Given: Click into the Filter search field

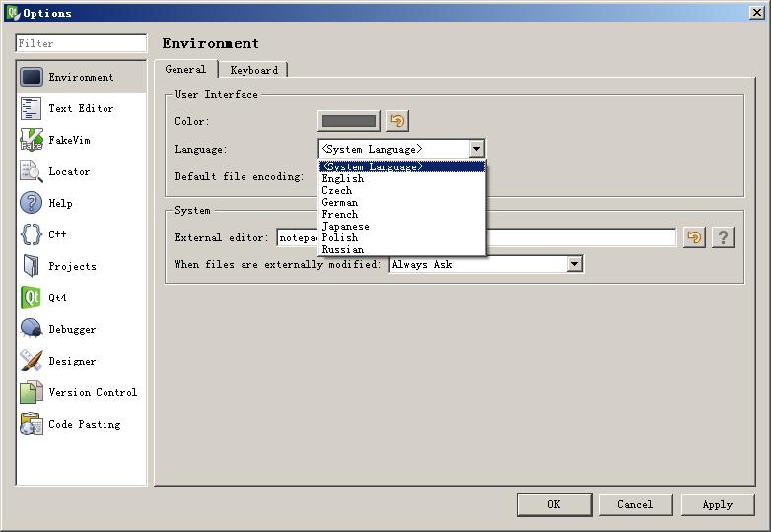Looking at the screenshot, I should pos(81,43).
